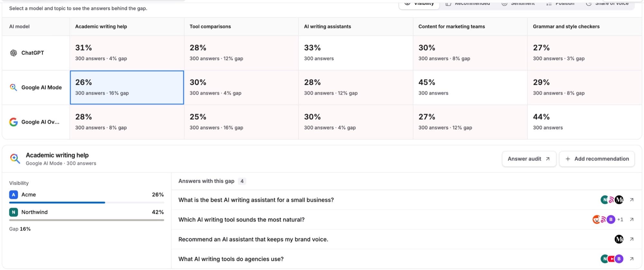
Task: Open the small business question external arrow
Action: point(632,200)
